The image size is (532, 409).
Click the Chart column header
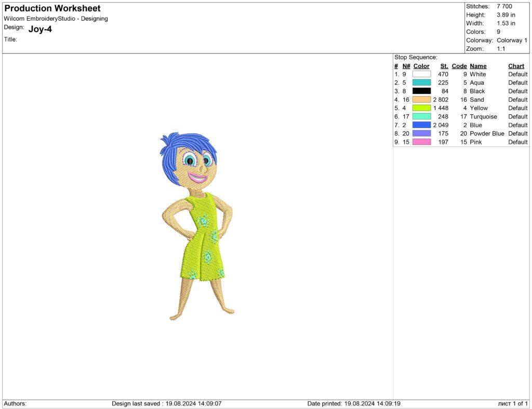click(516, 66)
